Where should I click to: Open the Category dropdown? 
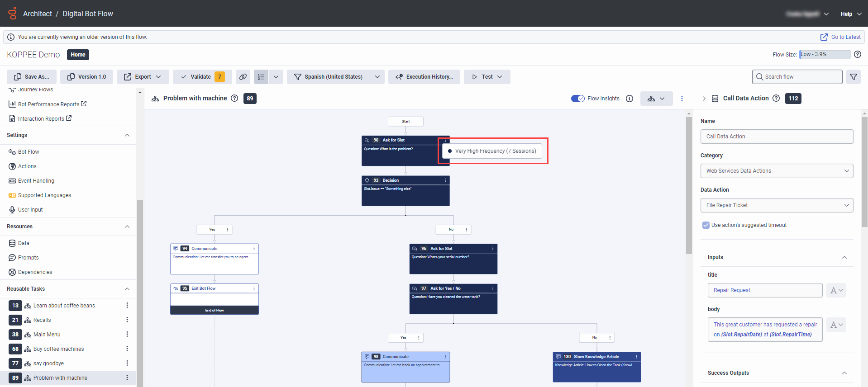coord(777,171)
